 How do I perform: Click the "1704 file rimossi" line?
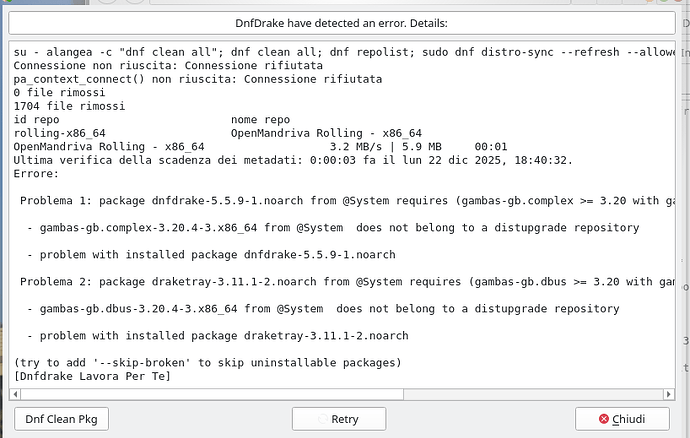62,105
